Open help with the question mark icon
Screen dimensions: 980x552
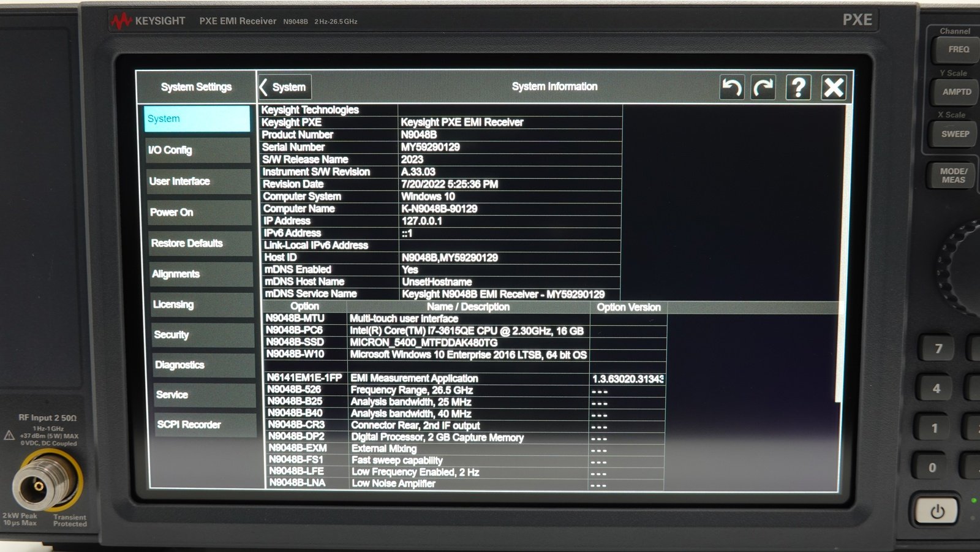pyautogui.click(x=798, y=88)
